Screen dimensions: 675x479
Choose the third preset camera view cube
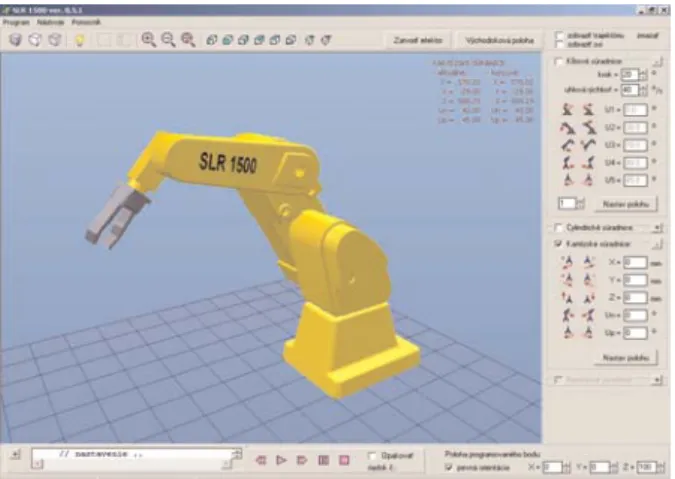coord(243,40)
